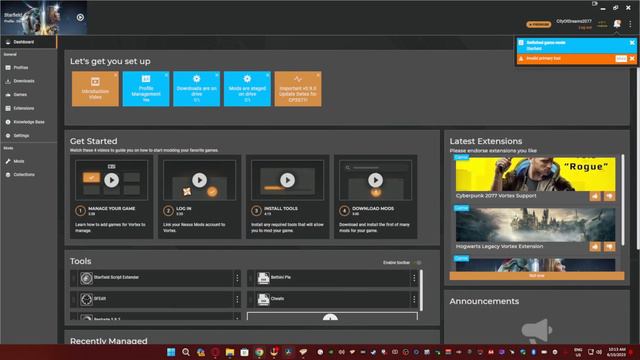Screen dimensions: 640x360
Task: Open File Explorer from the taskbar
Action: (x=230, y=352)
